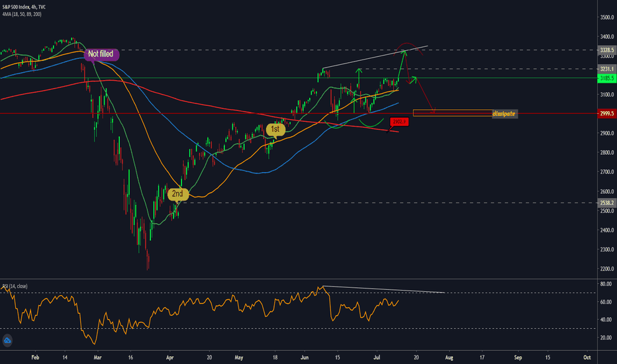
Task: Click the 2200.0 price scale value
Action: pos(607,269)
